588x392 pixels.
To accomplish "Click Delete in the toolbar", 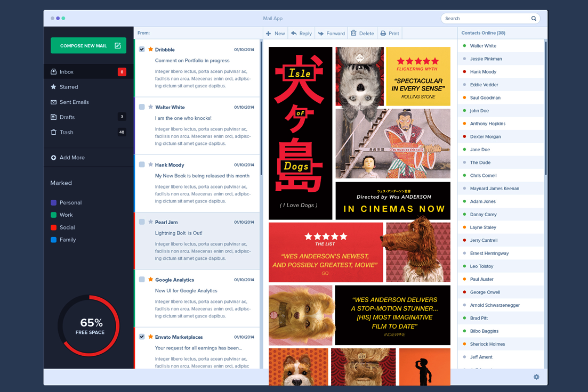I will coord(363,34).
